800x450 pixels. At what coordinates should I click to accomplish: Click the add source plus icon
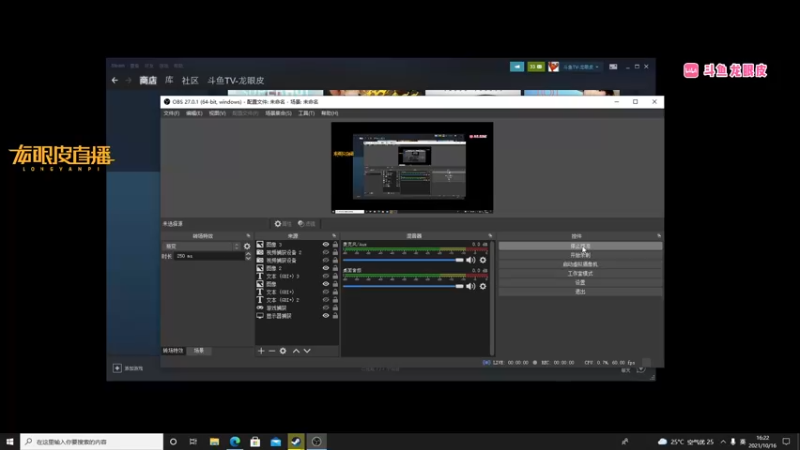(261, 351)
